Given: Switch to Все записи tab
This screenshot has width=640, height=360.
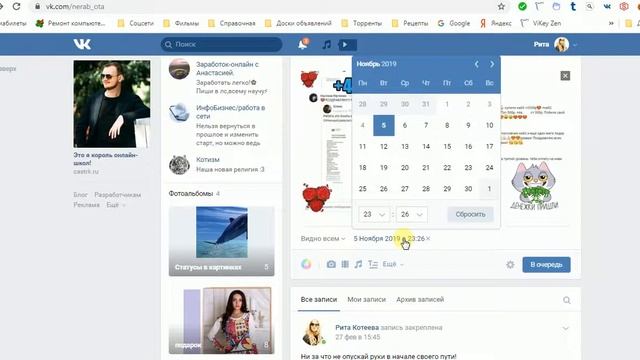Looking at the screenshot, I should click(x=319, y=300).
